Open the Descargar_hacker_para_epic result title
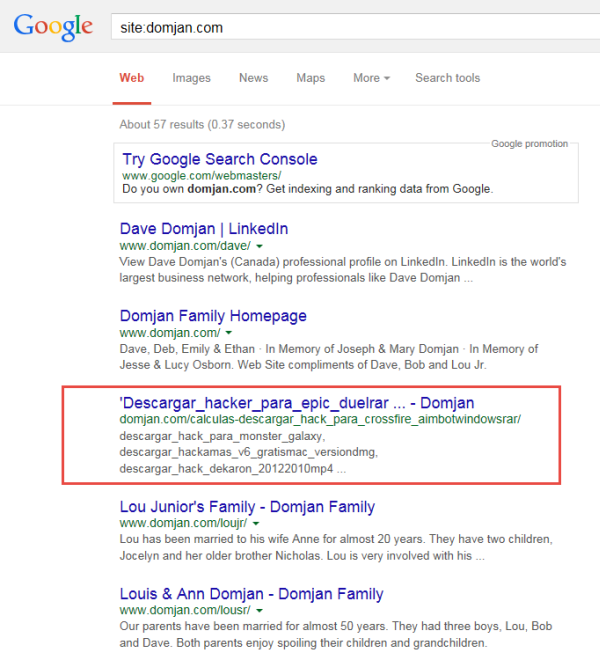The image size is (600, 660). [296, 403]
